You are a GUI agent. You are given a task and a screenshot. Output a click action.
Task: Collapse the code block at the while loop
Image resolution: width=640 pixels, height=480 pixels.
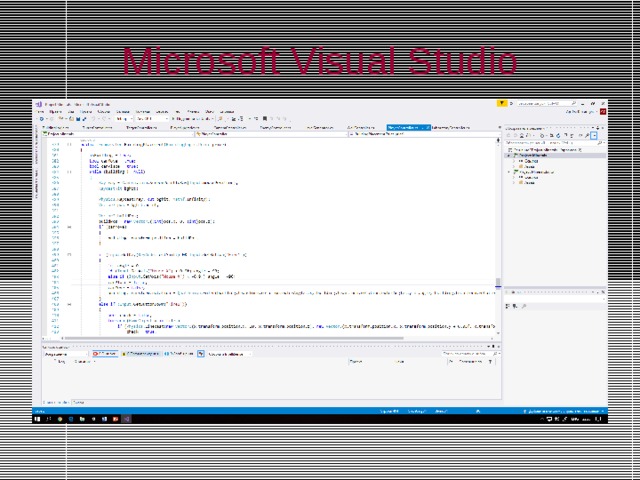(69, 172)
